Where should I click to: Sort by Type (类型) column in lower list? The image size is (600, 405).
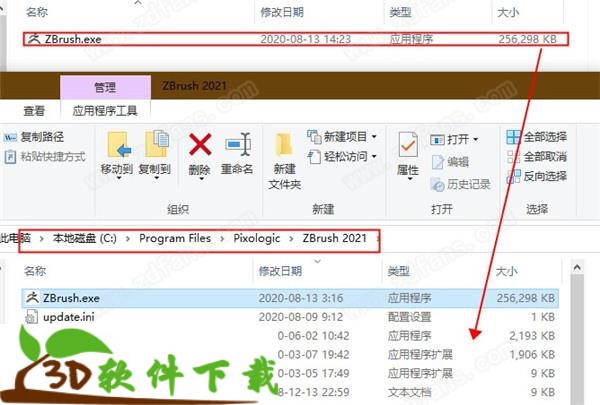coord(398,271)
